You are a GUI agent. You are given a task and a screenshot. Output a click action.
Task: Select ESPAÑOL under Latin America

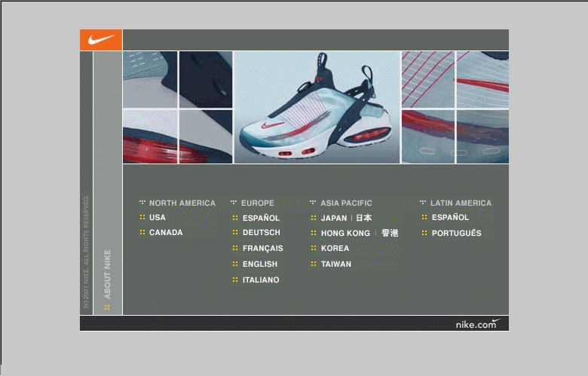pos(450,217)
